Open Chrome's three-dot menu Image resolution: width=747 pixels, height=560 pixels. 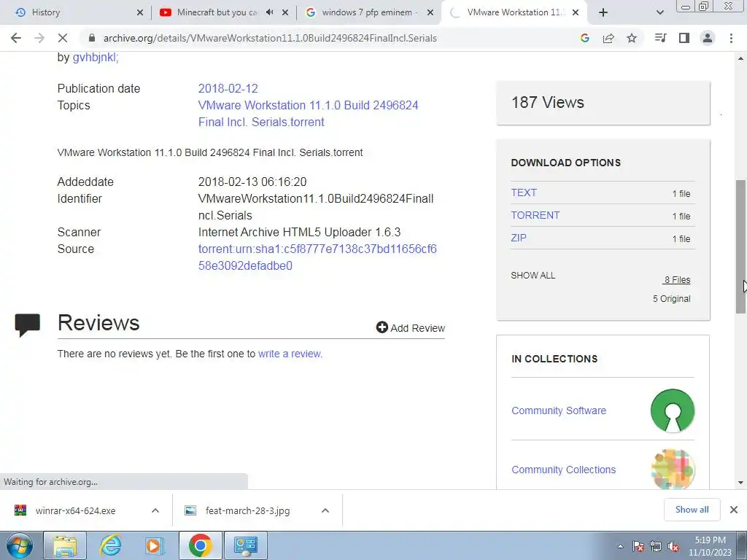(731, 38)
